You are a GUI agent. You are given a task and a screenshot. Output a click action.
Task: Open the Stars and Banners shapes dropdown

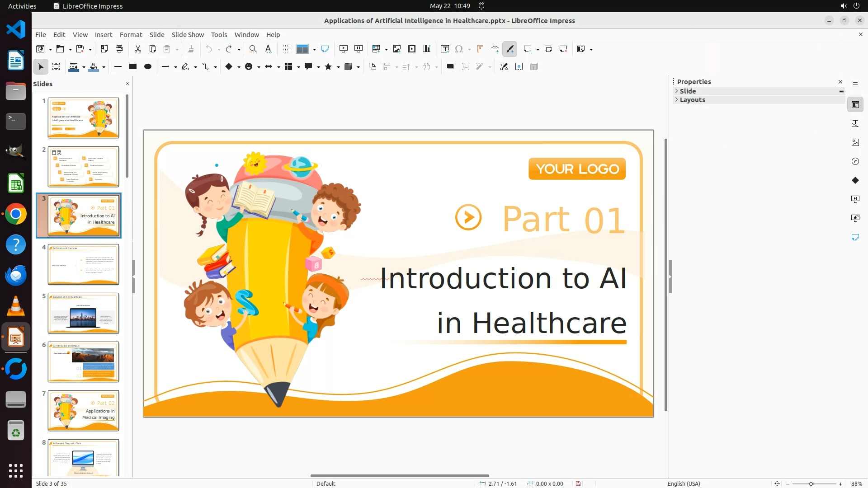338,67
